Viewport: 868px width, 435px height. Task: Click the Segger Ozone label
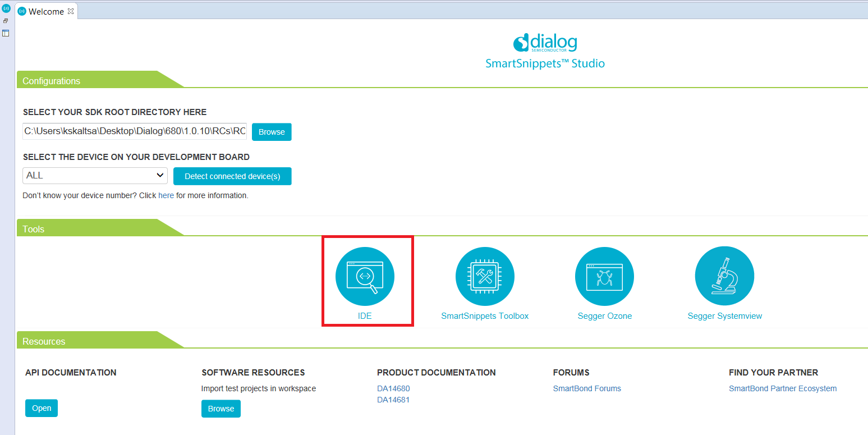click(605, 316)
